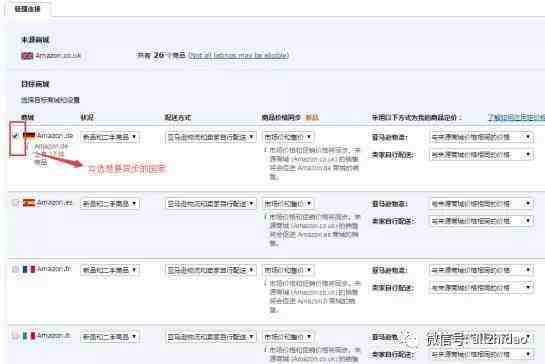Check the Amazon.es marketplace checkbox
The image size is (545, 364).
15,202
